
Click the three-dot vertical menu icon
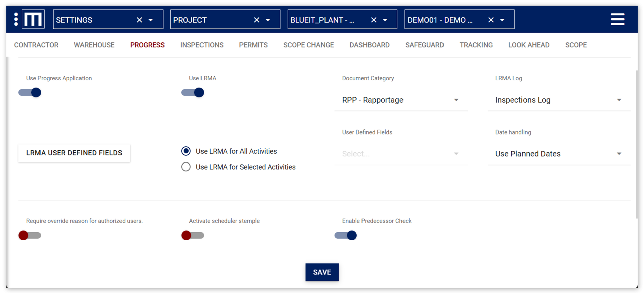click(x=16, y=19)
